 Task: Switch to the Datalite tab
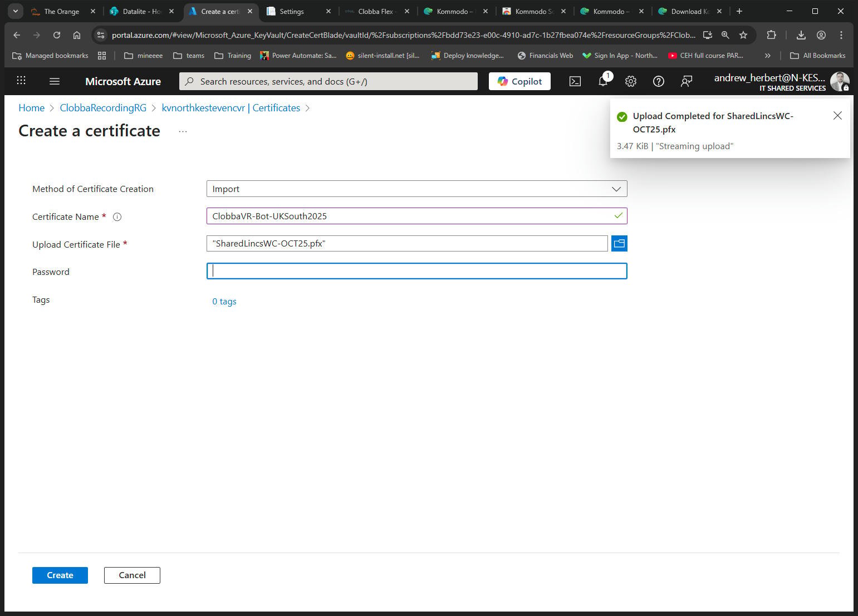point(142,11)
